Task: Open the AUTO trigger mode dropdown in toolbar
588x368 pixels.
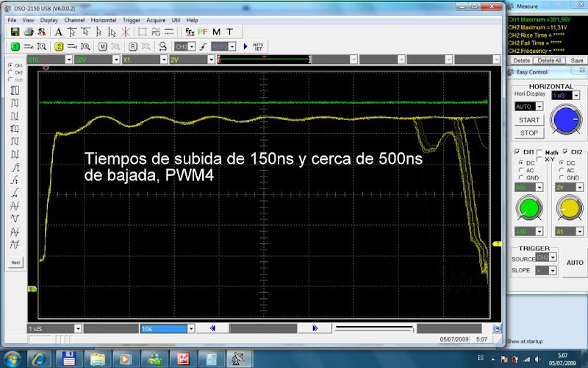Action: (x=232, y=46)
